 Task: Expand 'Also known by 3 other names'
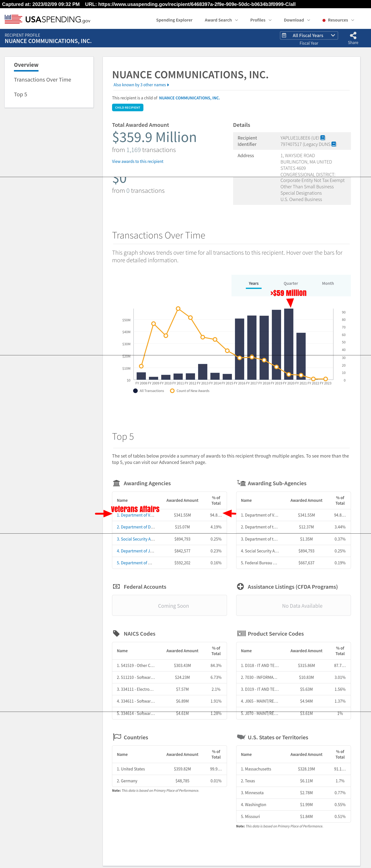141,85
